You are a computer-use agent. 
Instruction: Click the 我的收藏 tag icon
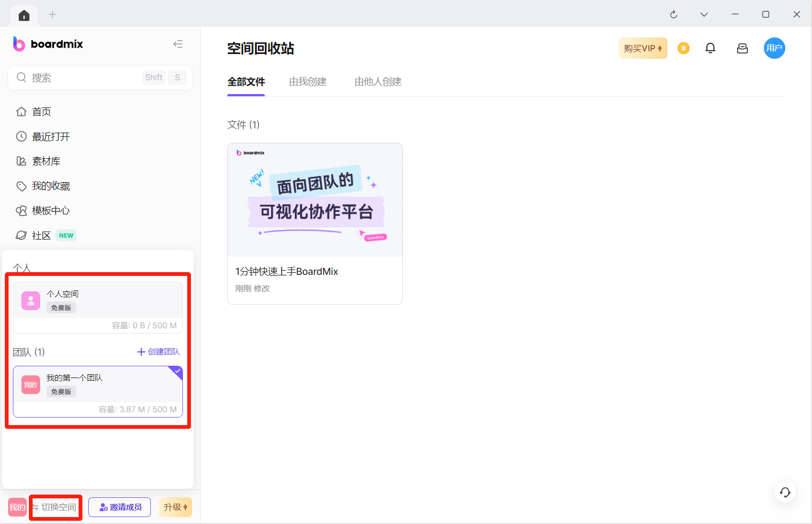21,186
